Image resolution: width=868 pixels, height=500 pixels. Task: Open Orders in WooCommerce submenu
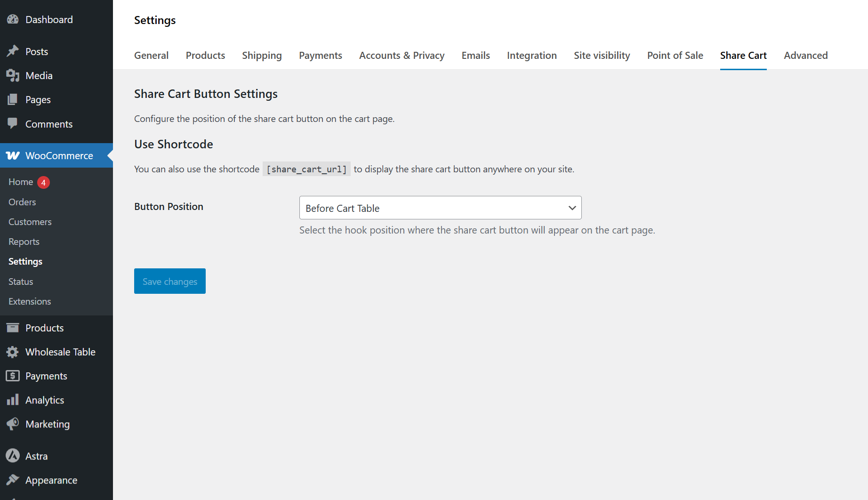(x=22, y=202)
